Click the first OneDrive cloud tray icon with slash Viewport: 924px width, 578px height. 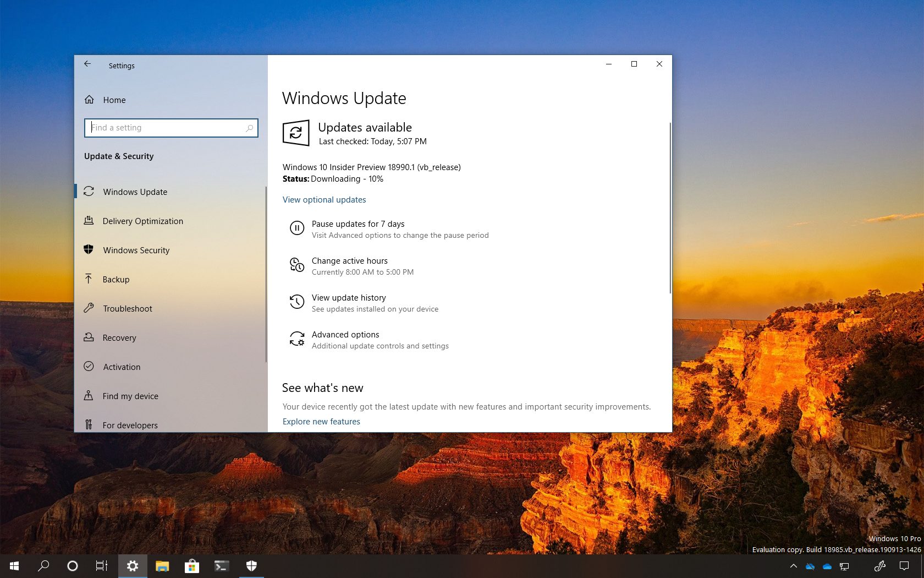pos(810,566)
